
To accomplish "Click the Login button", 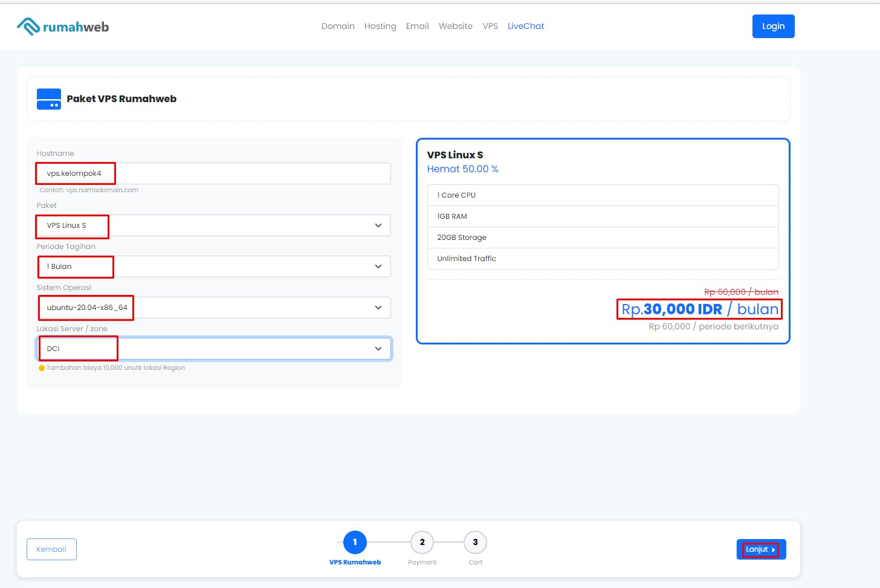I will pyautogui.click(x=773, y=26).
